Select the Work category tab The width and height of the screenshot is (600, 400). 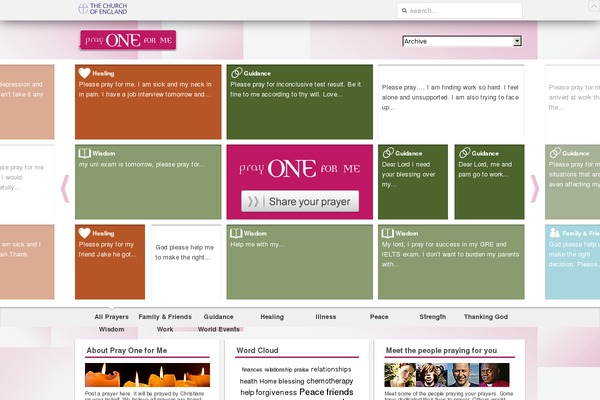(x=165, y=329)
